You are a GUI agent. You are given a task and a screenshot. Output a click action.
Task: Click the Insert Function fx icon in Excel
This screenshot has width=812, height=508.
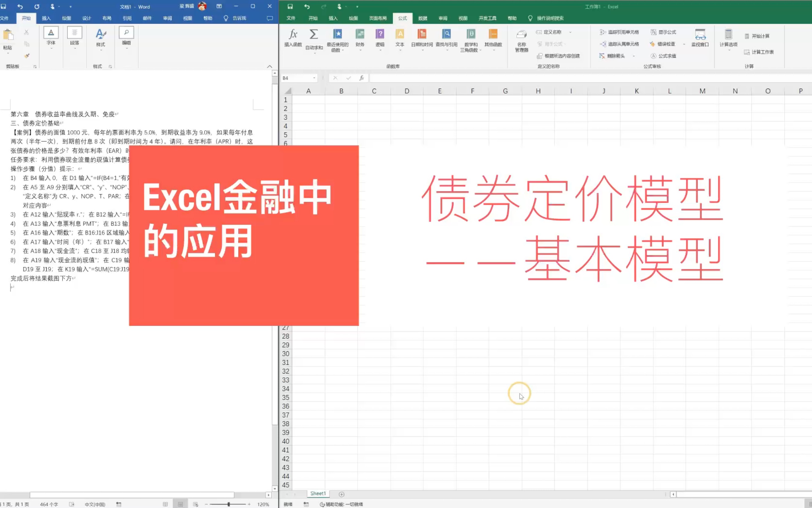tap(293, 34)
